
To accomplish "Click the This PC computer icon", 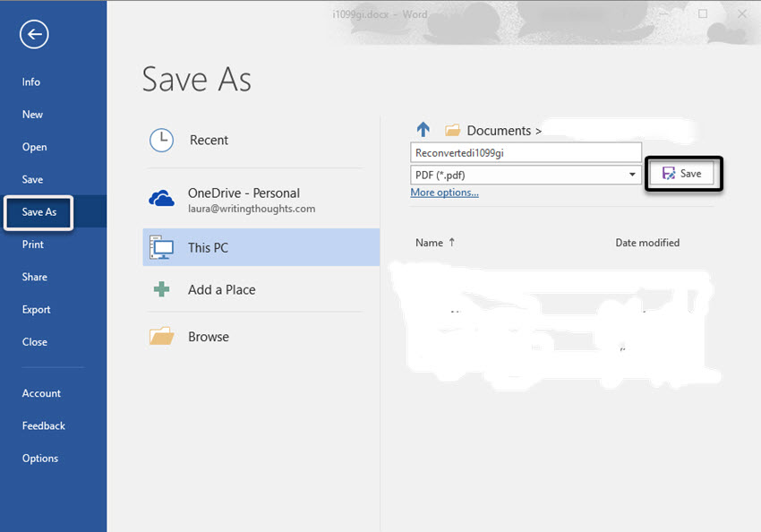I will click(x=161, y=247).
